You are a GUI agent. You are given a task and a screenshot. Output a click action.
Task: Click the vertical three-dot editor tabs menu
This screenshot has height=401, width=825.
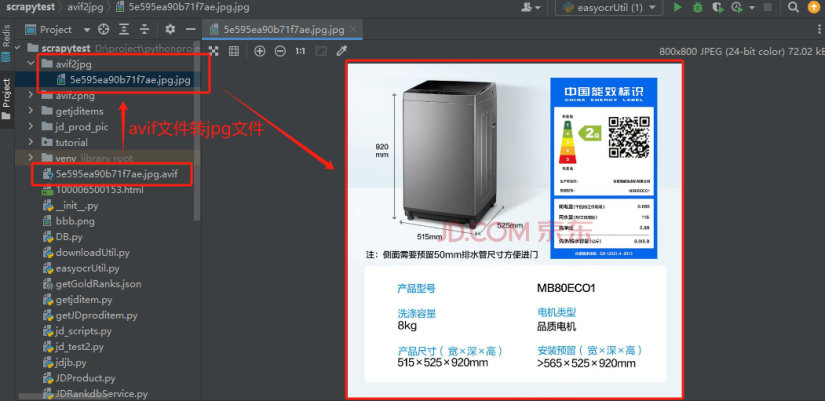point(817,29)
